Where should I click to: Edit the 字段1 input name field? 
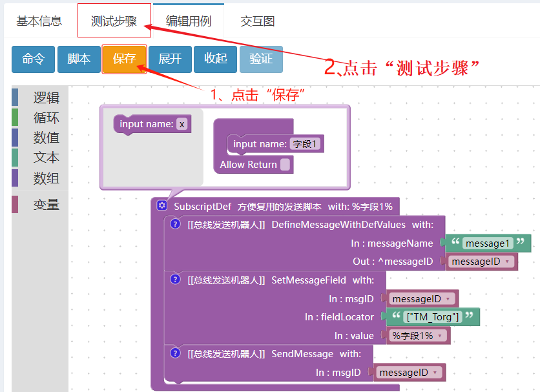tap(305, 143)
